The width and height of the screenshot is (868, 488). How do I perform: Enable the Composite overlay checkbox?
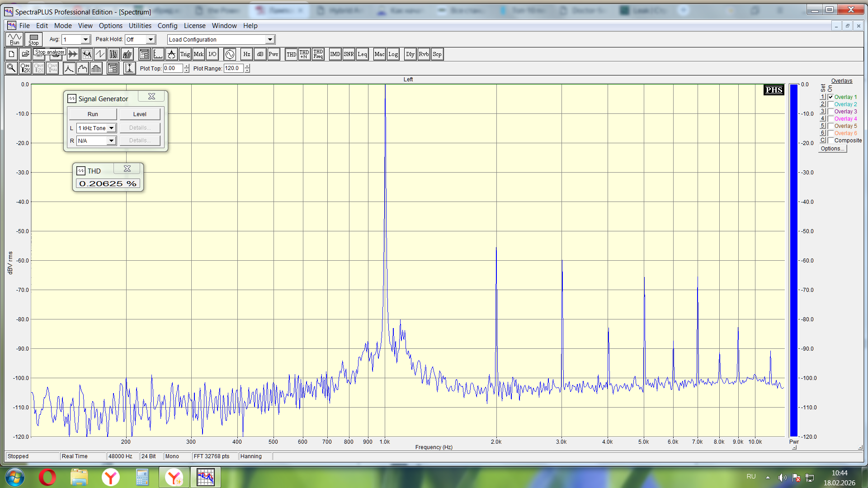point(830,141)
